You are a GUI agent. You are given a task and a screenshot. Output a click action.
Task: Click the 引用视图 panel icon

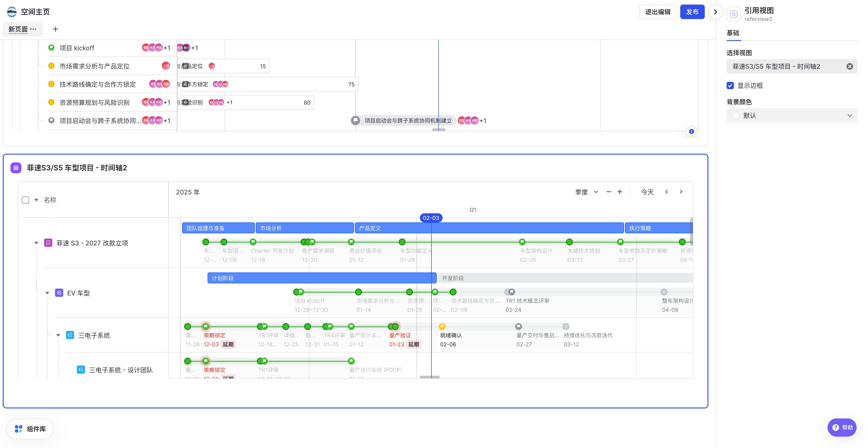(734, 14)
